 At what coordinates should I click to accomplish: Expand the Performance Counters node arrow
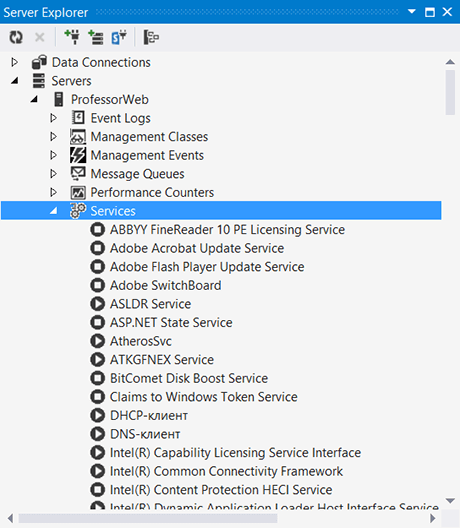53,192
